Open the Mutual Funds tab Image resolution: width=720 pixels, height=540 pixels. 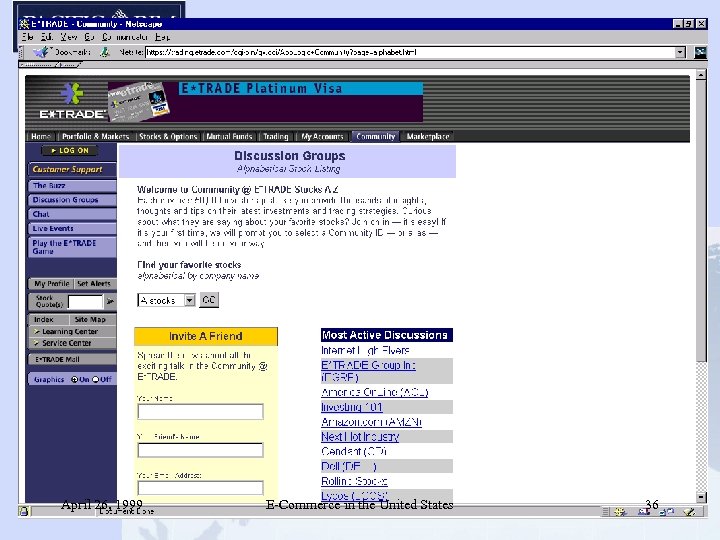pos(229,136)
